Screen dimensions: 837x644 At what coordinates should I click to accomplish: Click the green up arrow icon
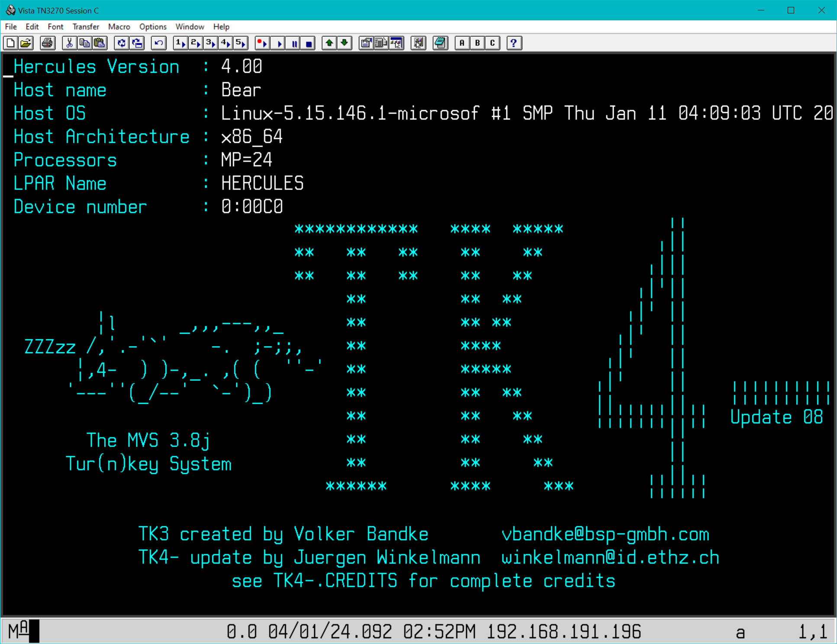(x=329, y=43)
